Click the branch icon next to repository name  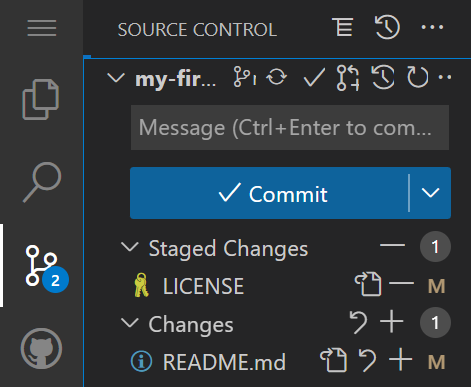(245, 77)
